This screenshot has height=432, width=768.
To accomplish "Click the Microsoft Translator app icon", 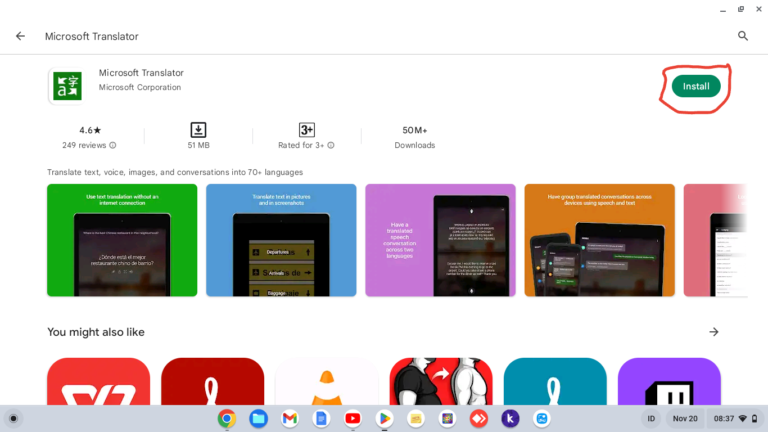I will tap(67, 86).
